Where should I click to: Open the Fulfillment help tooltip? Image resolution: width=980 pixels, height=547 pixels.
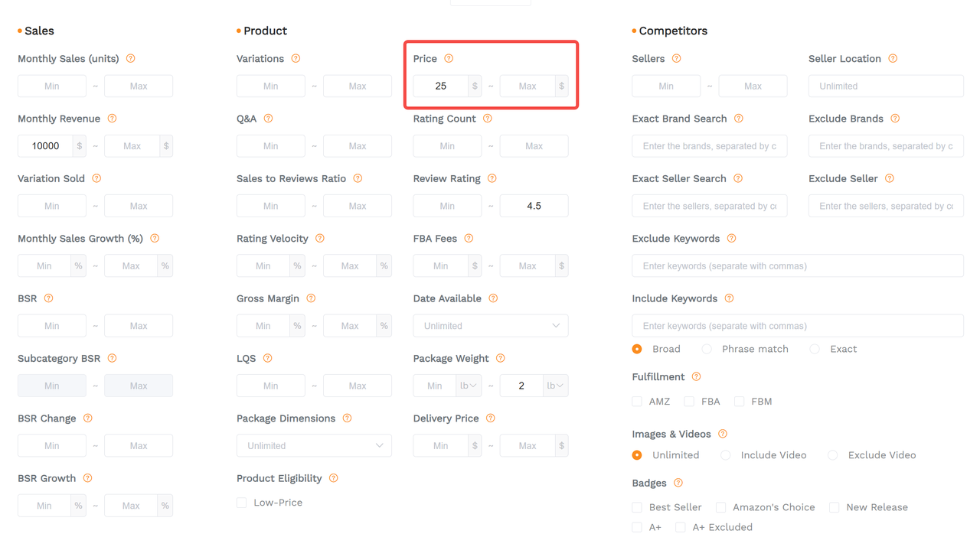(x=696, y=376)
